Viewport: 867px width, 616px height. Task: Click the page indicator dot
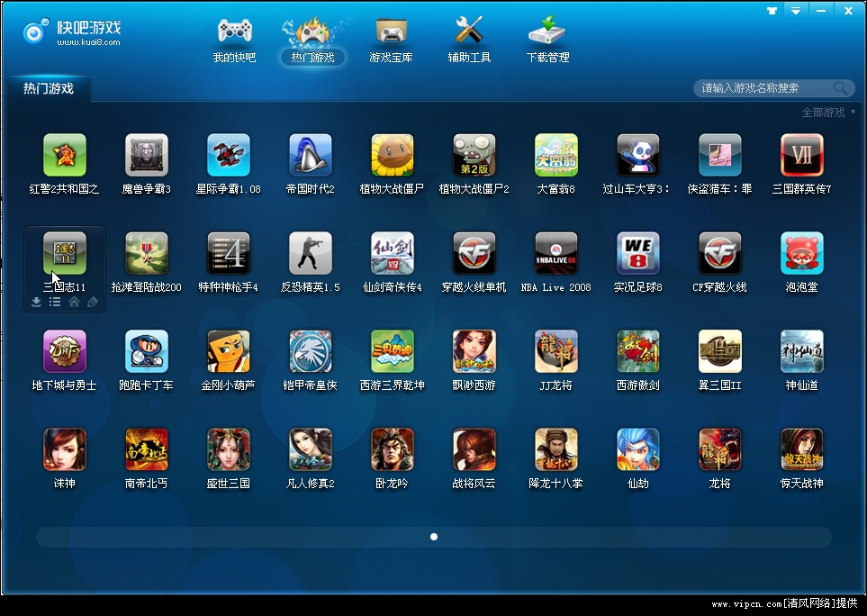pos(434,537)
